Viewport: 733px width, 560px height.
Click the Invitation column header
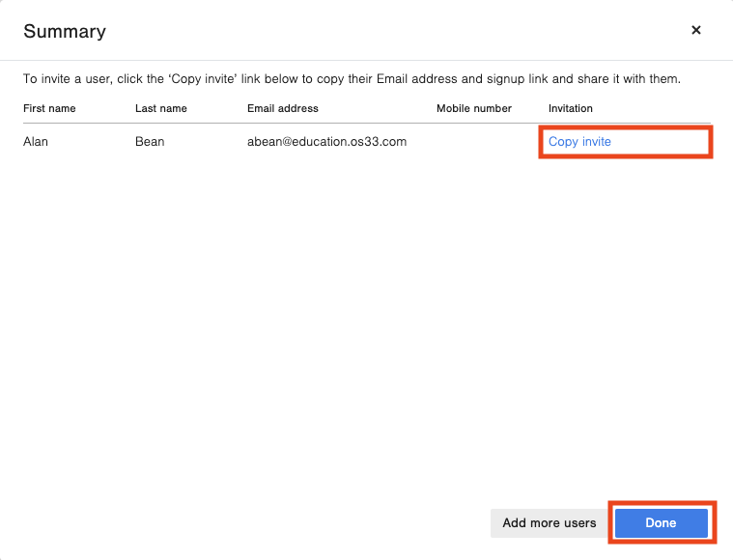click(x=571, y=108)
